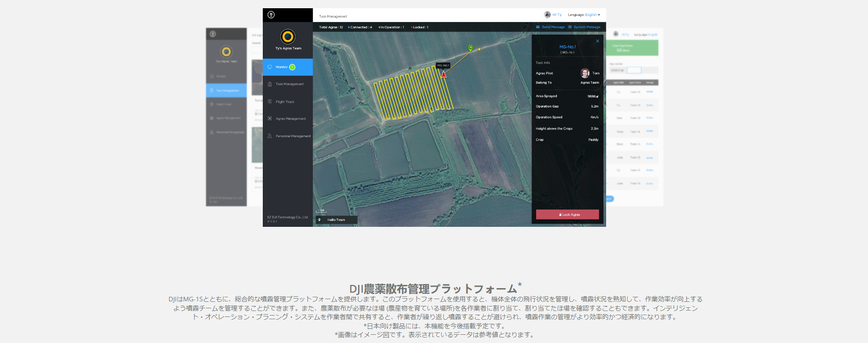Screen dimensions: 868x343
Task: Click the MG-No.1 label on the map
Action: tap(443, 65)
